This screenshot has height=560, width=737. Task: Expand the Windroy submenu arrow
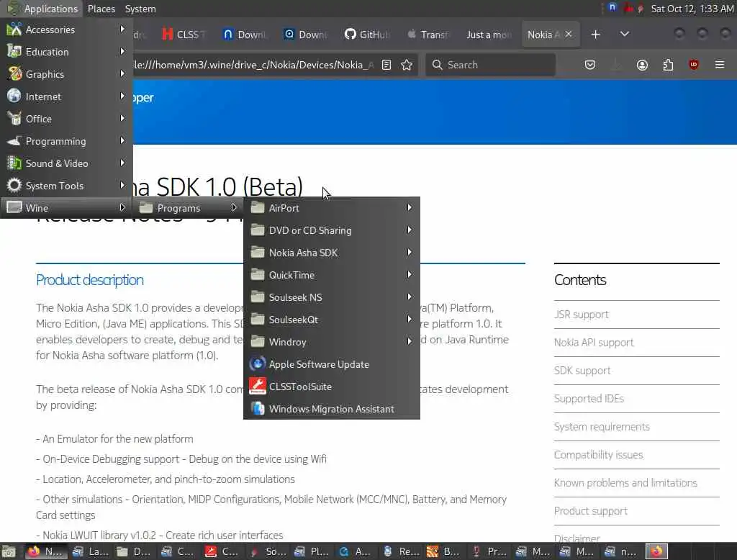[410, 341]
